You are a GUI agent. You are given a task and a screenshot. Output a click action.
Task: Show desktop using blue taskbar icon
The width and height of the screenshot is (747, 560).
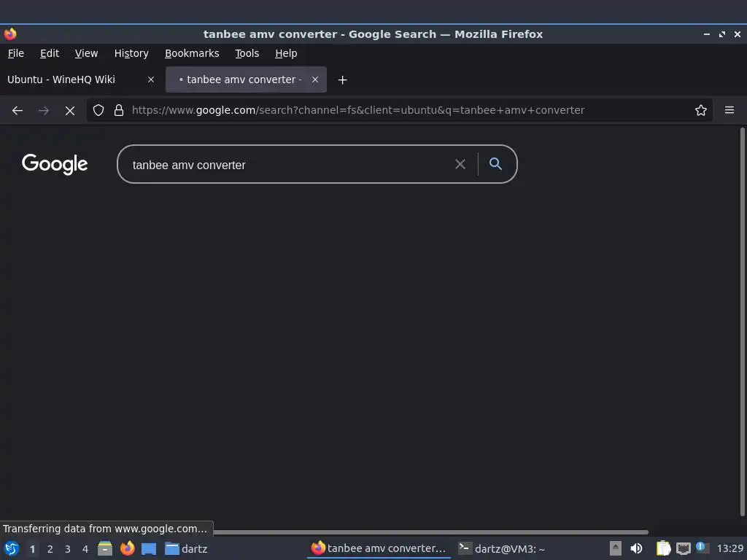(x=149, y=548)
